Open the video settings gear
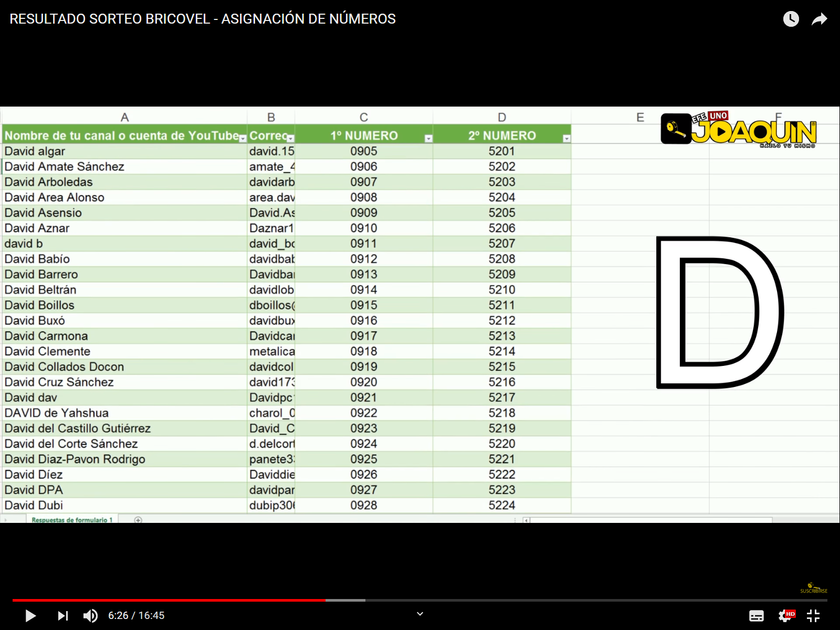 click(x=785, y=616)
